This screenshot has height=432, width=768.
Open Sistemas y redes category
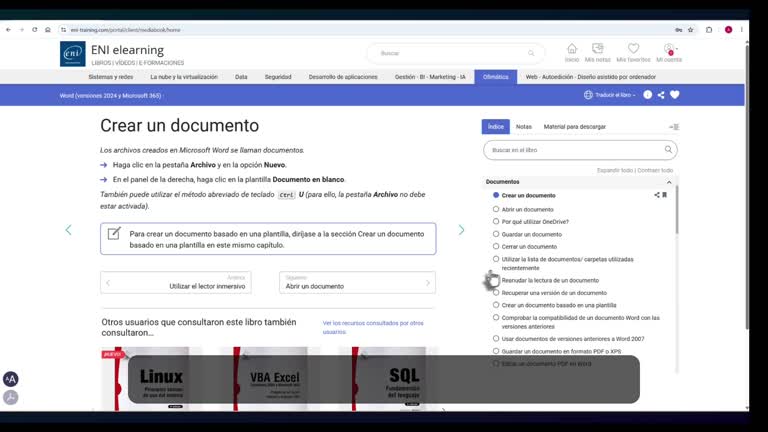click(111, 77)
